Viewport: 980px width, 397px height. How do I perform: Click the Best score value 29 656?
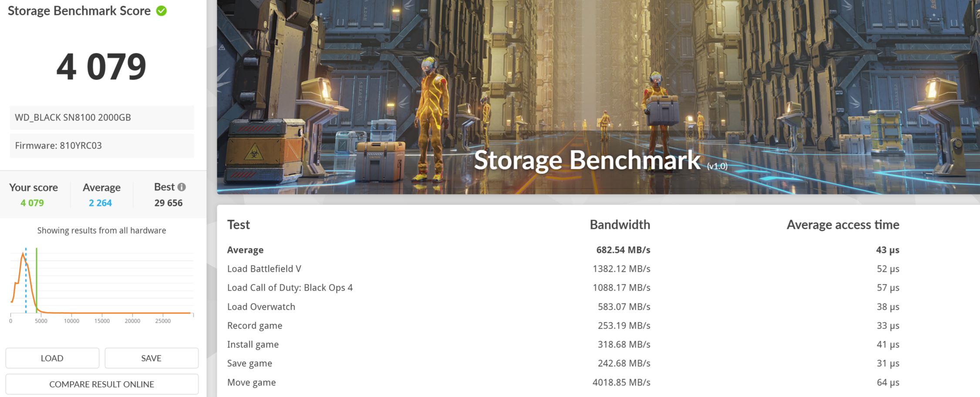click(168, 203)
